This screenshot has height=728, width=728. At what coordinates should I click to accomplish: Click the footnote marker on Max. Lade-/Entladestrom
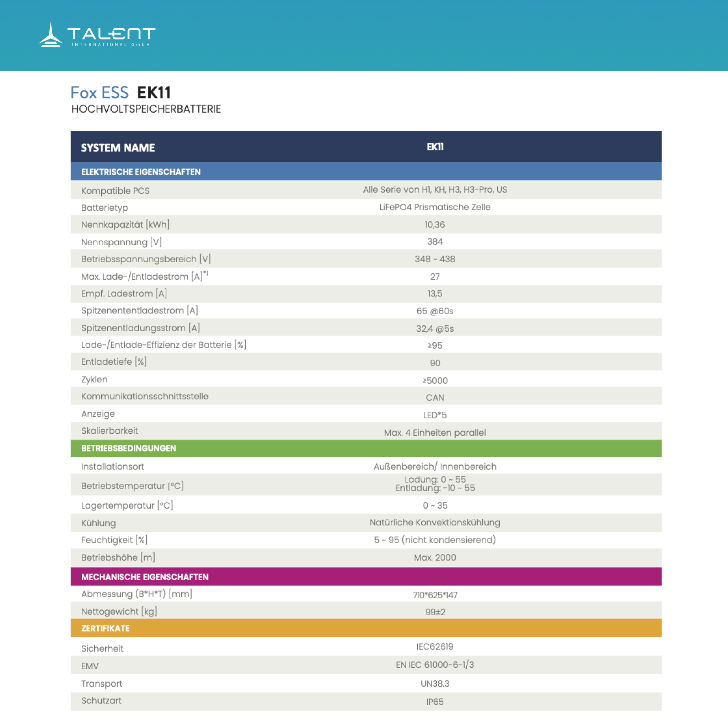[206, 273]
